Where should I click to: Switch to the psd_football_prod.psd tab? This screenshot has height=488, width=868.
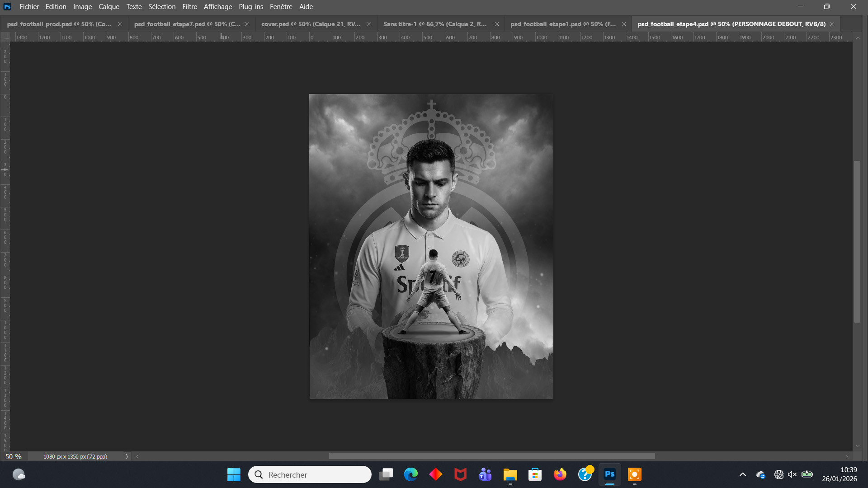pos(59,24)
